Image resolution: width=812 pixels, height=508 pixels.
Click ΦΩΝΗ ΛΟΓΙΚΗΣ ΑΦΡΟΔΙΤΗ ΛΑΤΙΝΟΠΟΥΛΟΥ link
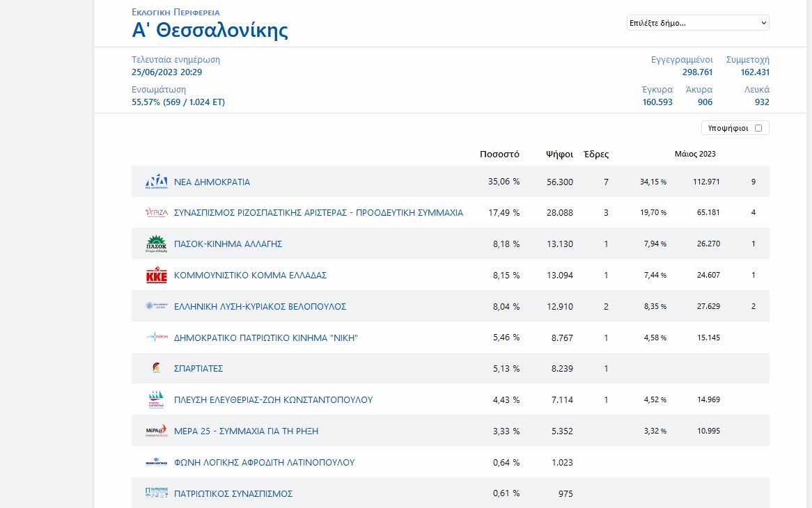click(x=264, y=462)
